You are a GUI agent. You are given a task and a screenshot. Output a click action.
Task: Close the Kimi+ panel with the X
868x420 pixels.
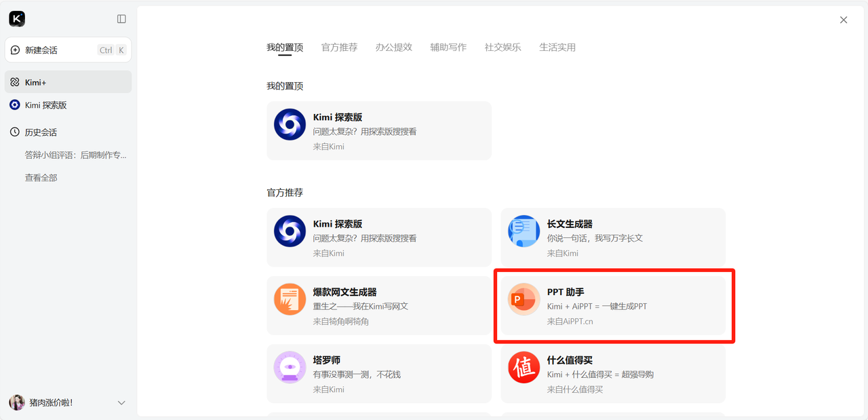(844, 20)
